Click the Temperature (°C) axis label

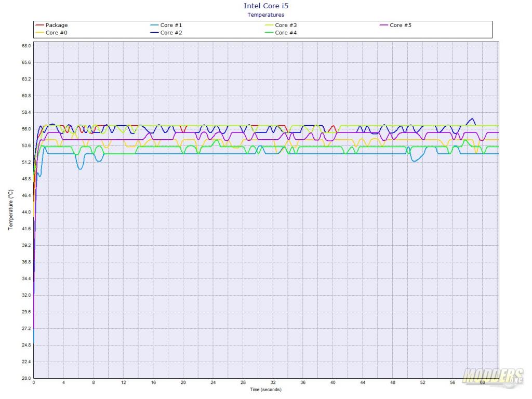[10, 210]
